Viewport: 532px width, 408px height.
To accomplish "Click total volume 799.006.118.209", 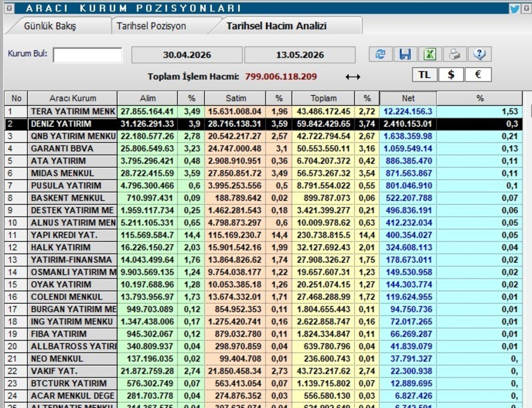I will point(281,77).
